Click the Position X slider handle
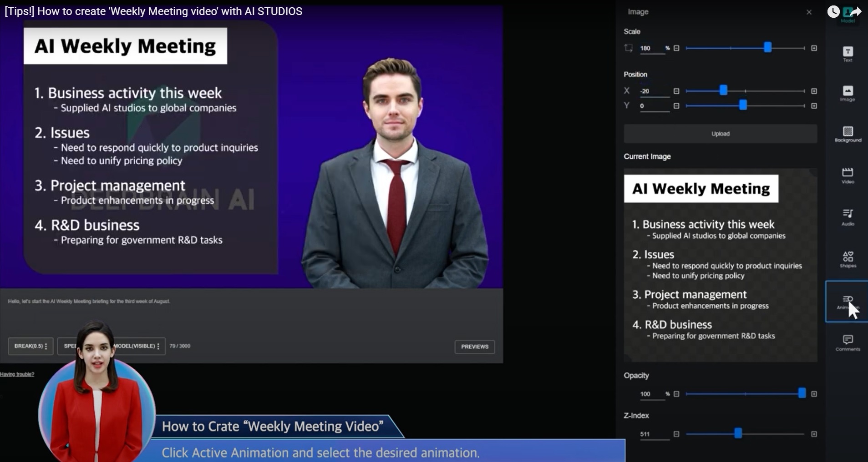The height and width of the screenshot is (462, 868). click(x=723, y=90)
